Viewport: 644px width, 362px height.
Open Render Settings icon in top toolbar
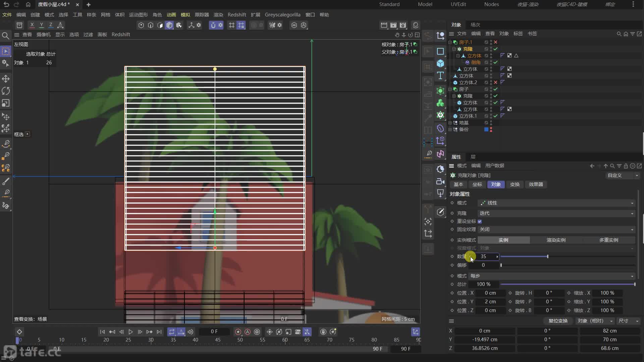(x=403, y=25)
